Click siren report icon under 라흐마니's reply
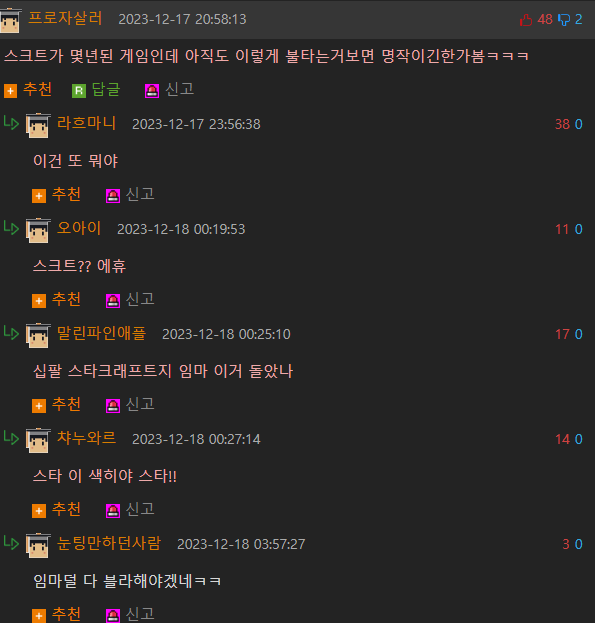The height and width of the screenshot is (623, 595). pyautogui.click(x=113, y=196)
